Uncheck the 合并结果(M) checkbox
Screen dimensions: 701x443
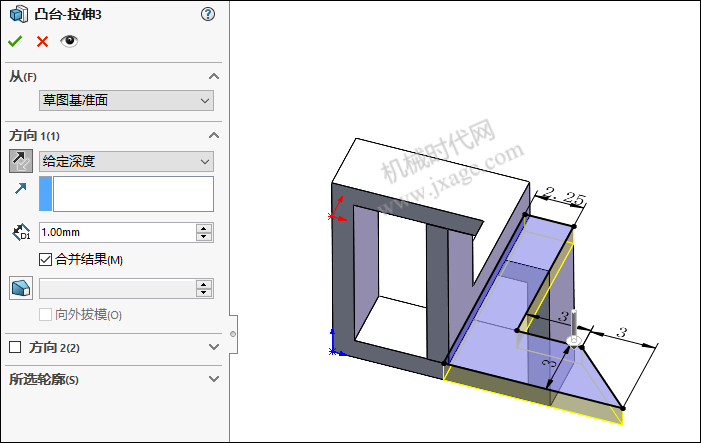coord(45,259)
